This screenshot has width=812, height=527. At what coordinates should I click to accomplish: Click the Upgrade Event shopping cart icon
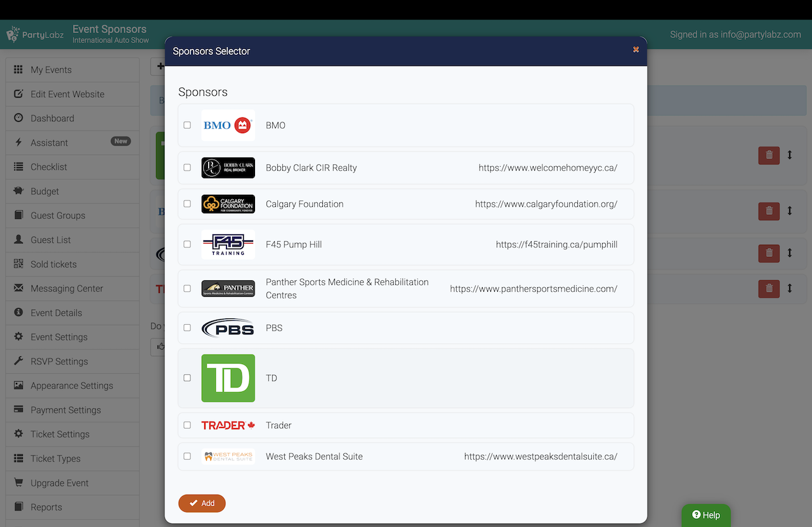coord(18,483)
